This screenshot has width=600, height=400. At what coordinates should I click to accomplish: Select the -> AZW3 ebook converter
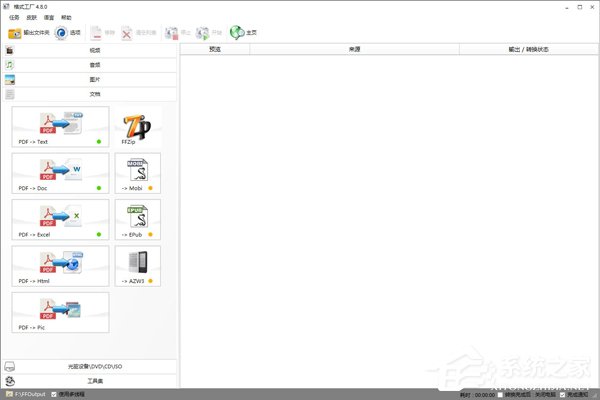point(138,266)
